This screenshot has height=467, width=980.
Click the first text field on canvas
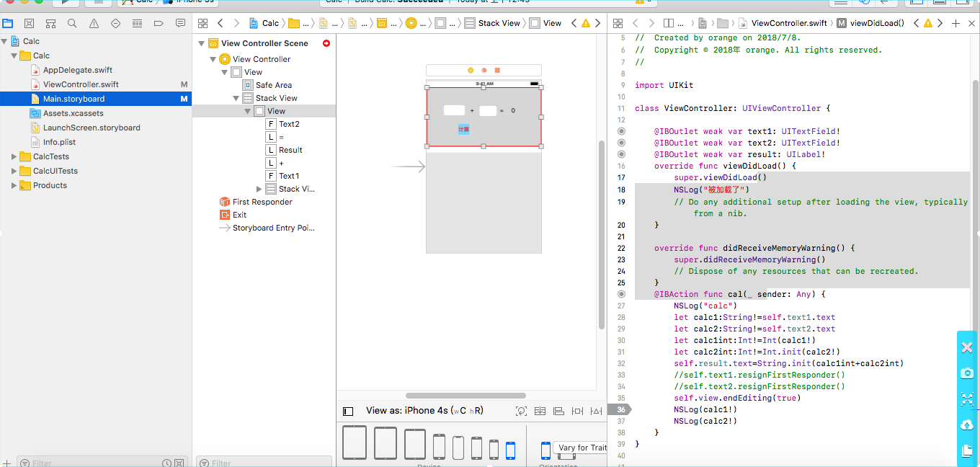454,110
